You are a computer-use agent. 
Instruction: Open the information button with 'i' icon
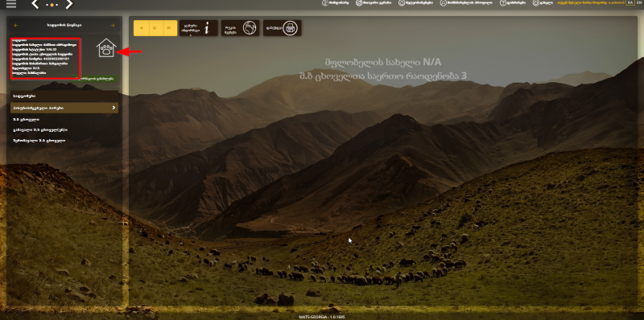click(x=198, y=28)
